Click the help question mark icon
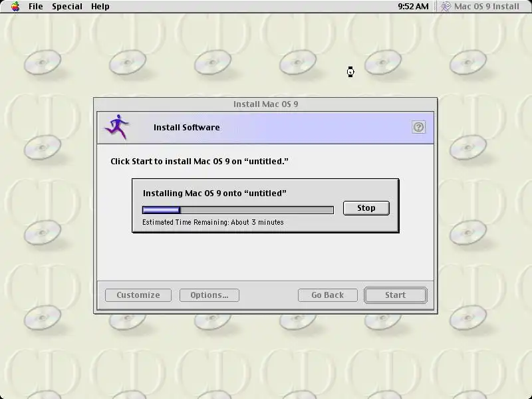 [x=419, y=127]
